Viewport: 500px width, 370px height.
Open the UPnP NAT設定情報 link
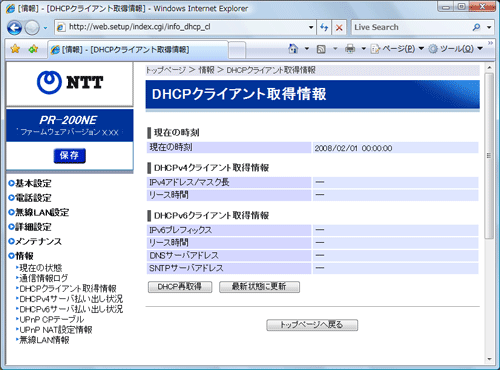click(x=56, y=330)
